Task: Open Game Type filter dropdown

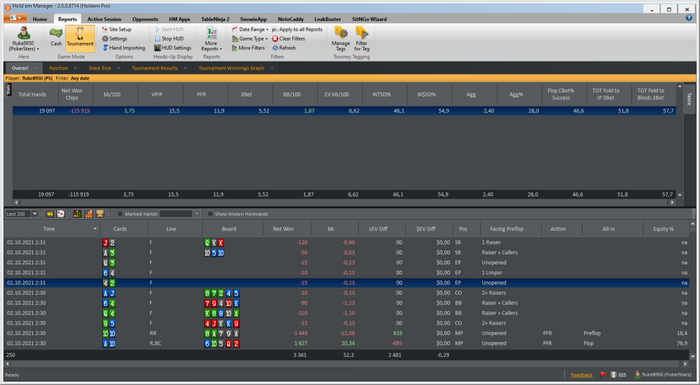Action: pos(250,39)
